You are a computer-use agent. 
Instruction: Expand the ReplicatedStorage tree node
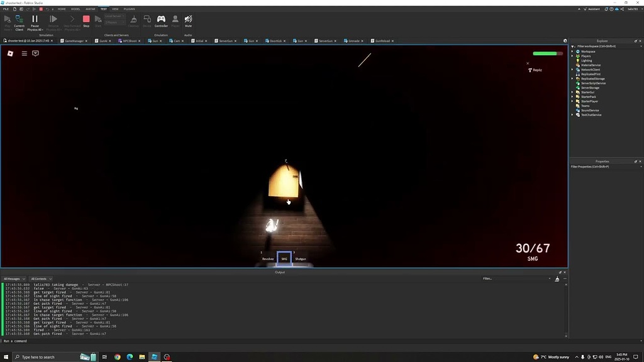(x=572, y=79)
